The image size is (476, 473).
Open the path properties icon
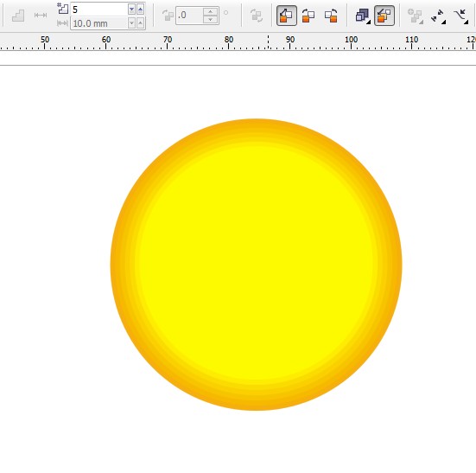pos(461,16)
